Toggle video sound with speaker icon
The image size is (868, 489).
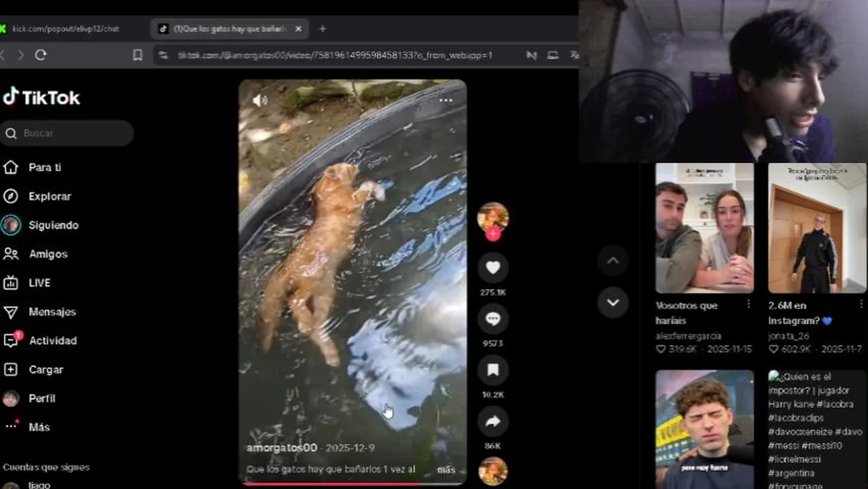pos(259,101)
